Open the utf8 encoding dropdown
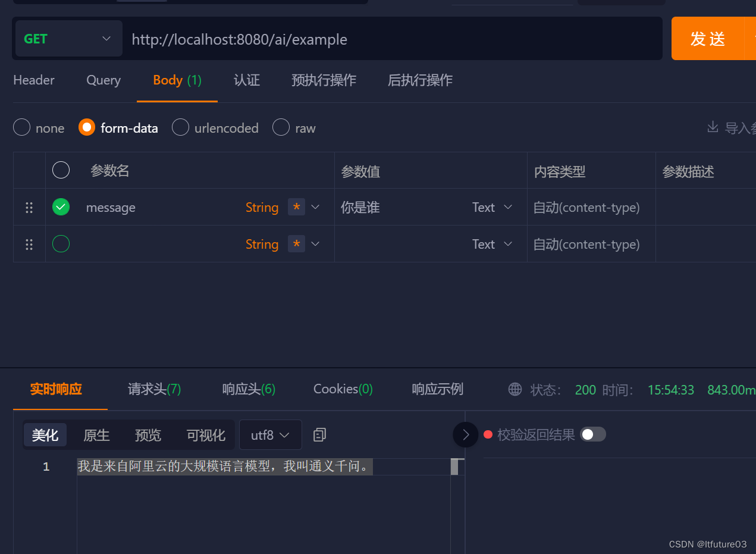Screen dimensions: 756x554 tap(271, 435)
